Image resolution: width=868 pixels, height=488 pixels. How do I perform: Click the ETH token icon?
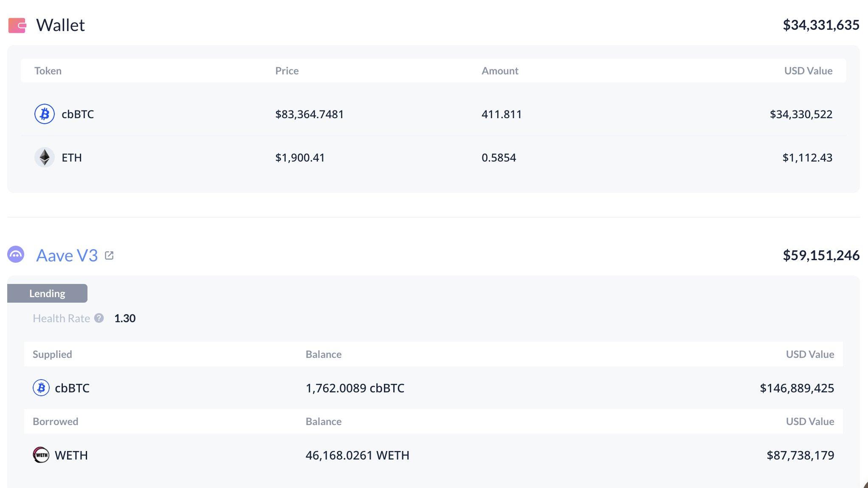pyautogui.click(x=44, y=157)
